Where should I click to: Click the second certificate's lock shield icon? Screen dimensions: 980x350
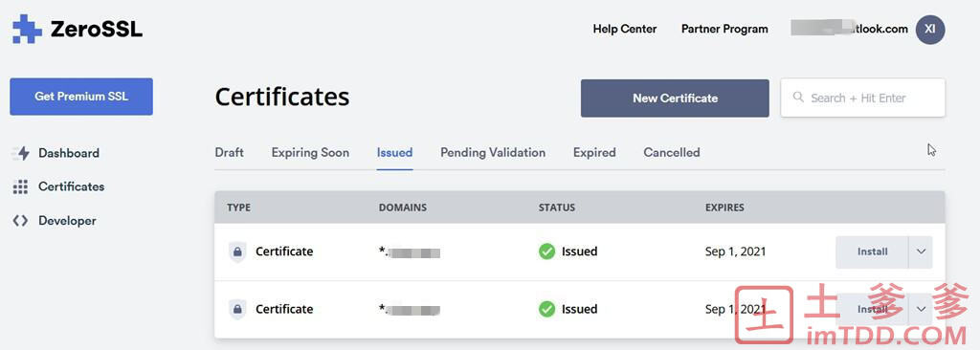point(237,310)
